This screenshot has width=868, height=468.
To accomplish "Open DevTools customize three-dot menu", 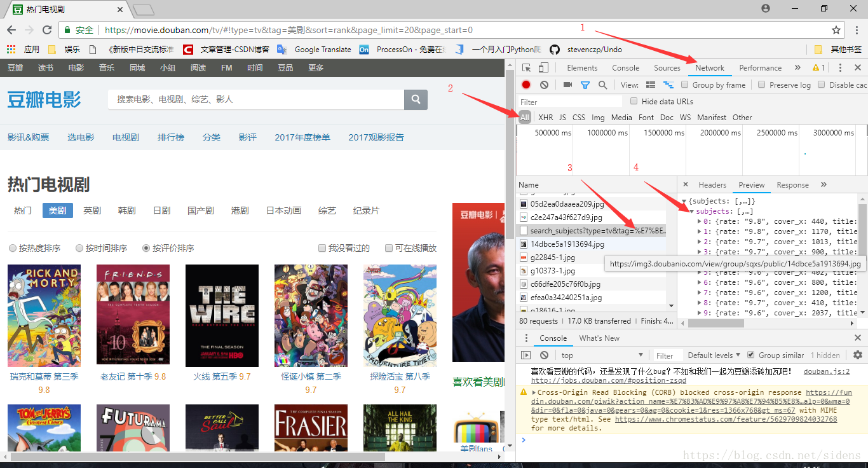I will click(840, 68).
